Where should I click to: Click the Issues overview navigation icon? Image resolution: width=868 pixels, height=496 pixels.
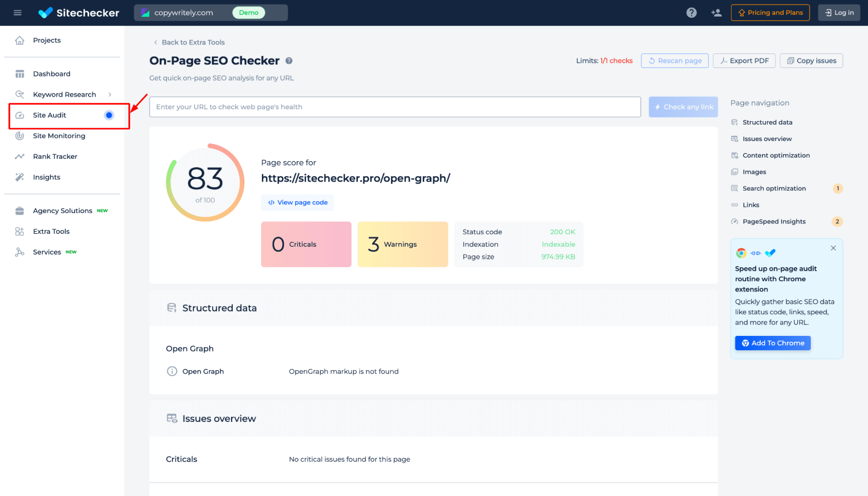pos(734,138)
